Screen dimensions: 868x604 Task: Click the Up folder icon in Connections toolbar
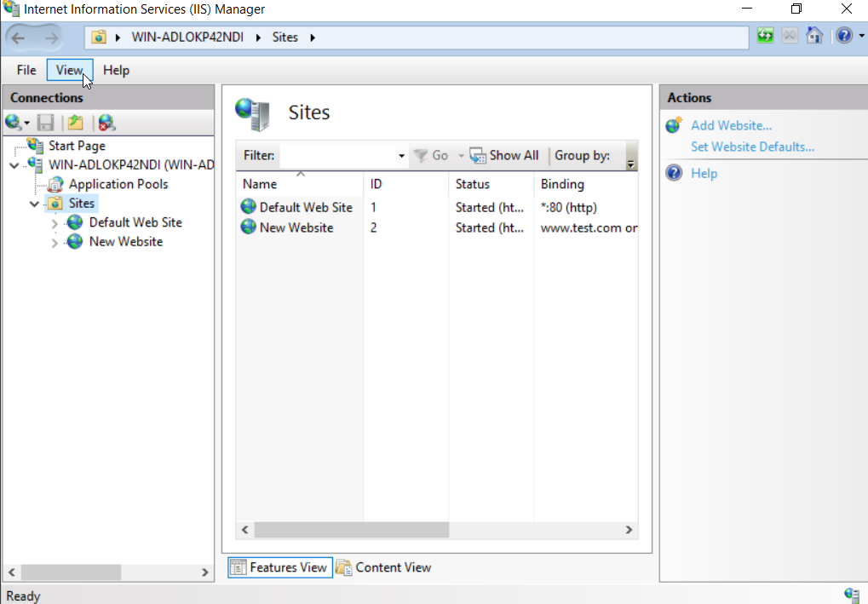(x=76, y=123)
